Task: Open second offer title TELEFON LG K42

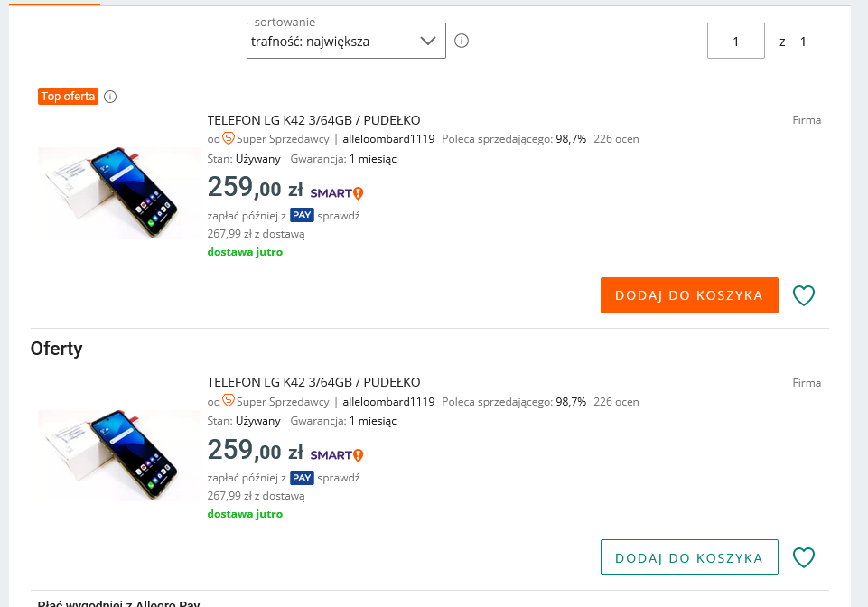Action: (x=313, y=382)
